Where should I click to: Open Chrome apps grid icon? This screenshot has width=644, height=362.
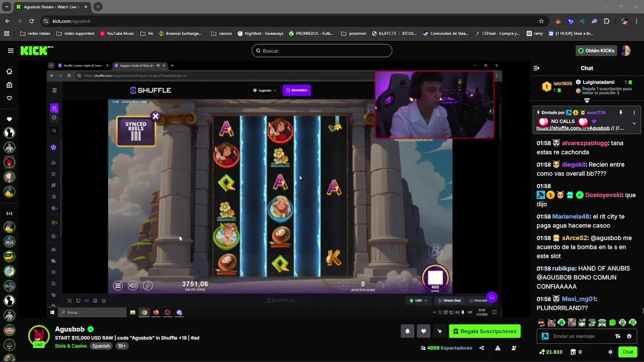tap(7, 34)
